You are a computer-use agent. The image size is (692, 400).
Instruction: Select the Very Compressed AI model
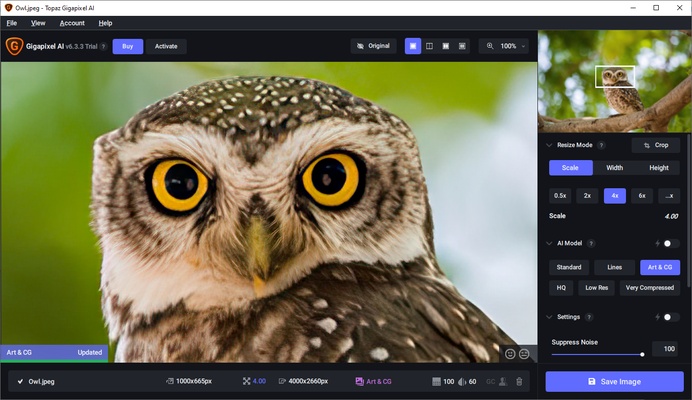(650, 287)
